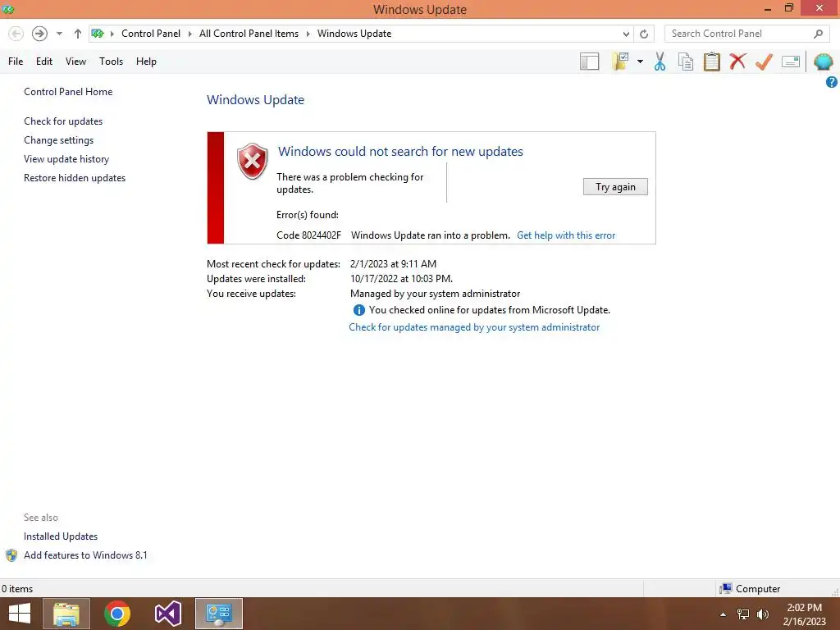Click the Control Panel taskbar icon
This screenshot has width=840, height=630.
pos(218,614)
